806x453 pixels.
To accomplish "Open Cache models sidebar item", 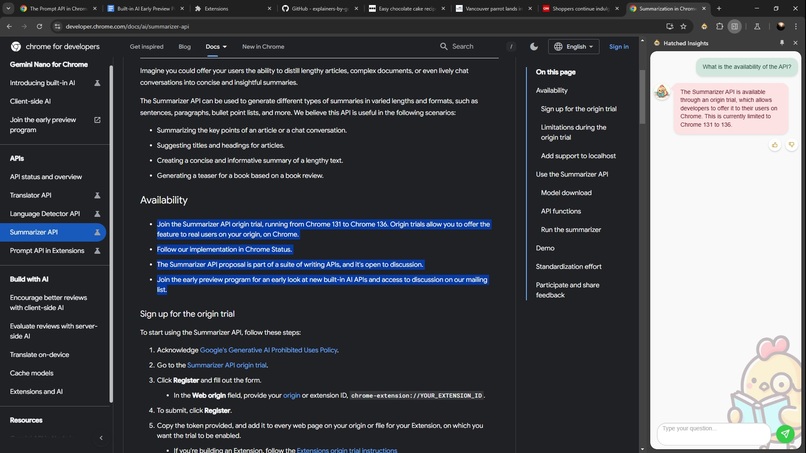I will coord(31,373).
